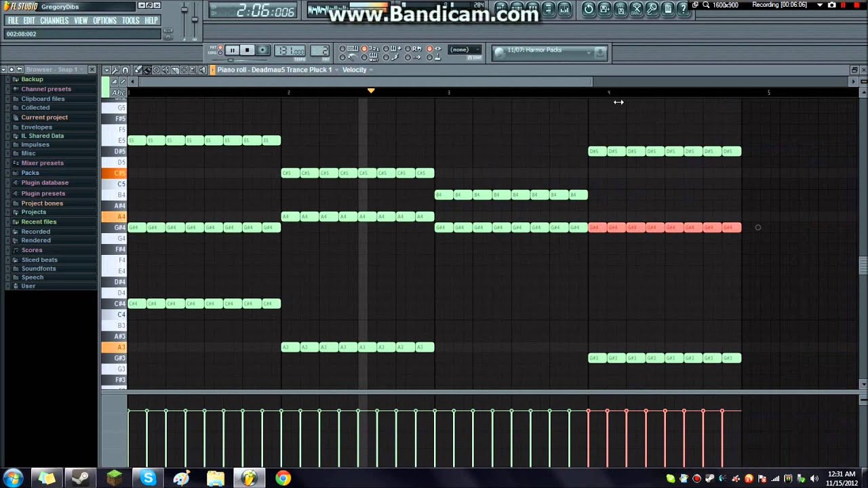This screenshot has width=868, height=488.
Task: Select the piano roll selection tool
Action: tap(184, 70)
